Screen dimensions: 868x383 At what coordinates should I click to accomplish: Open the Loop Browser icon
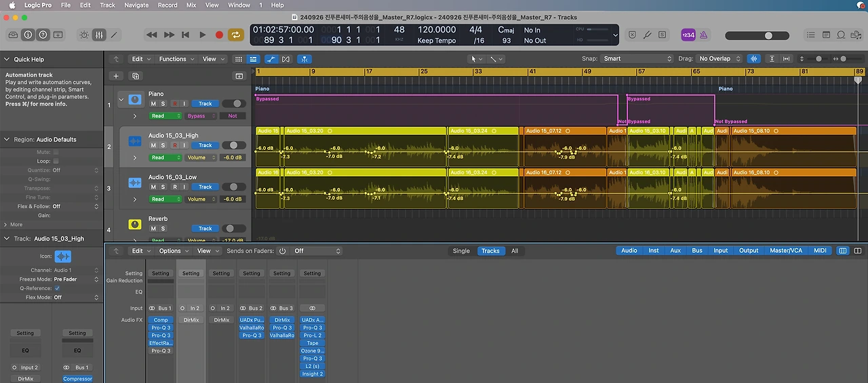[x=841, y=35]
